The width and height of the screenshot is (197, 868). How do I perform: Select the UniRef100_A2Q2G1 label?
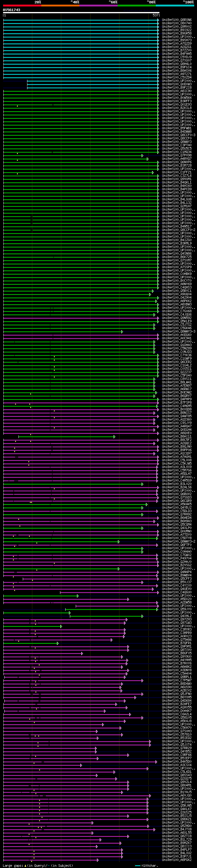click(177, 47)
